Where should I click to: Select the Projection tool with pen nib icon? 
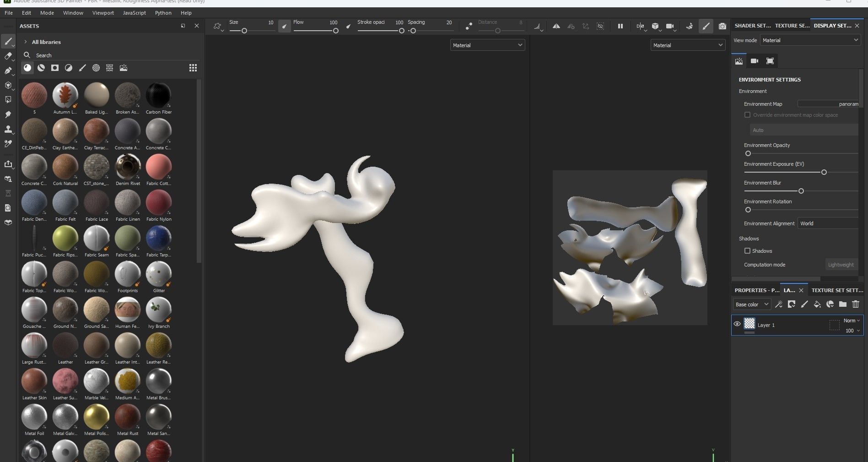tap(8, 71)
